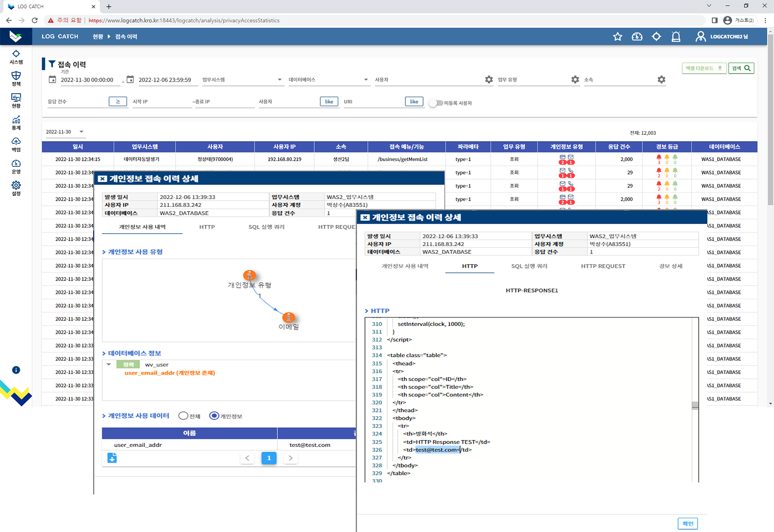
Task: Open the notification bell icon
Action: coord(676,37)
